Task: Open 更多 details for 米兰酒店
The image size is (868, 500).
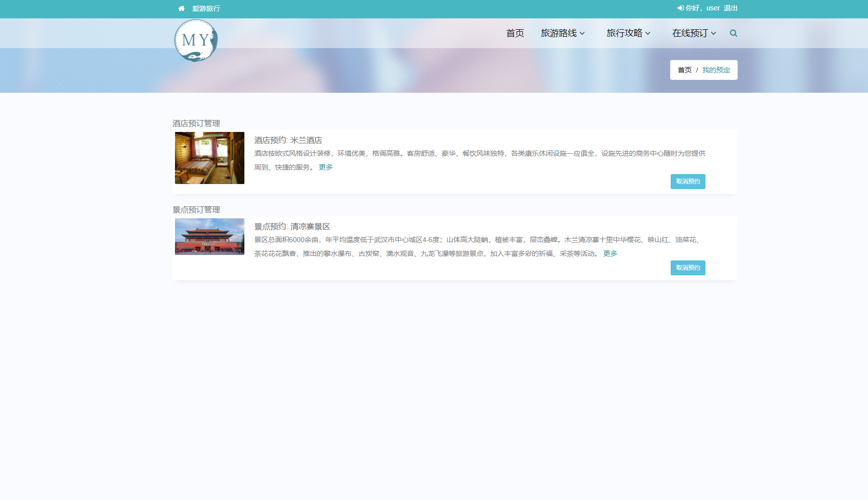Action: tap(326, 167)
